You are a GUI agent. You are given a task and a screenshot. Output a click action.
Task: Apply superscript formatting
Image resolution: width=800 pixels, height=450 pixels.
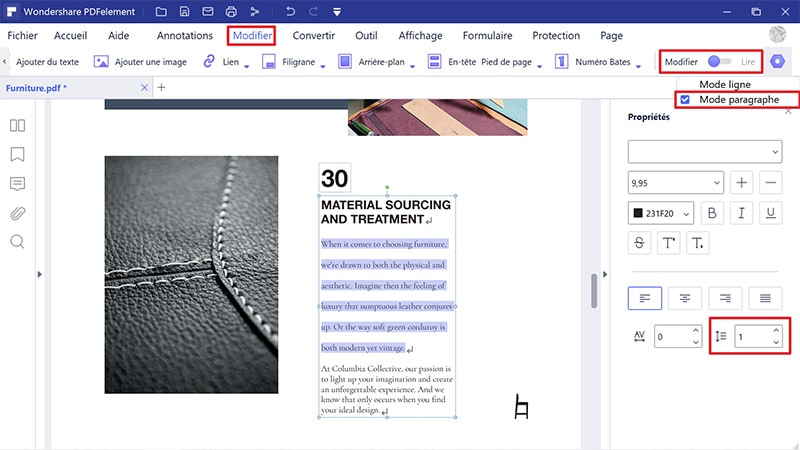[x=668, y=243]
